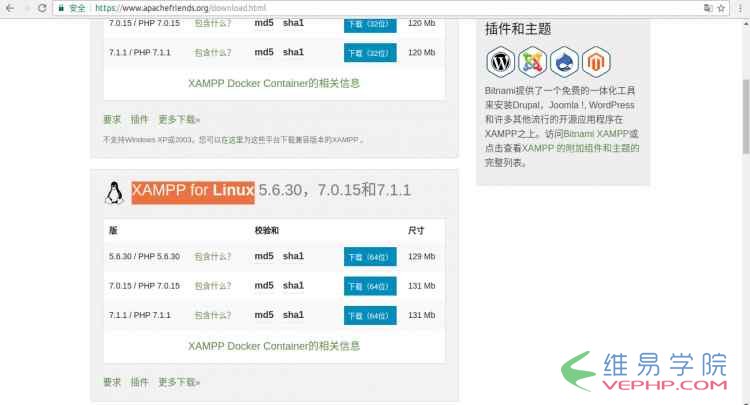Open sha1 checksum for Linux 7.1.1
The width and height of the screenshot is (750, 405).
click(293, 315)
